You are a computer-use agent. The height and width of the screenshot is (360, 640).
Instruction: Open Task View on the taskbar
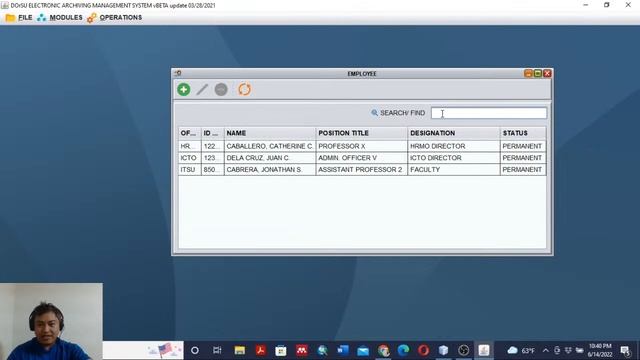click(x=217, y=350)
